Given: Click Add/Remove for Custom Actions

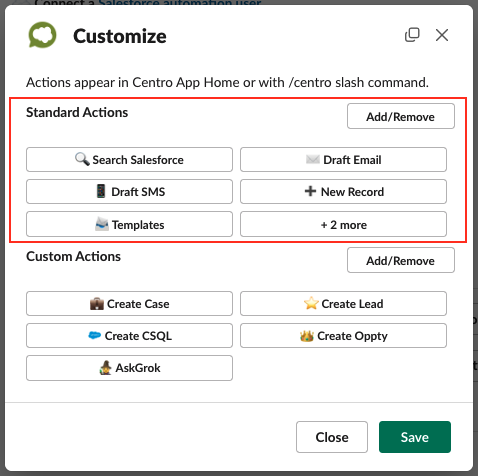Looking at the screenshot, I should (401, 260).
